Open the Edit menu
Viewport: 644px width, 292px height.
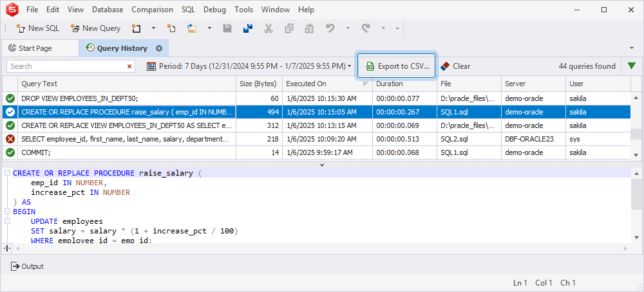(53, 10)
